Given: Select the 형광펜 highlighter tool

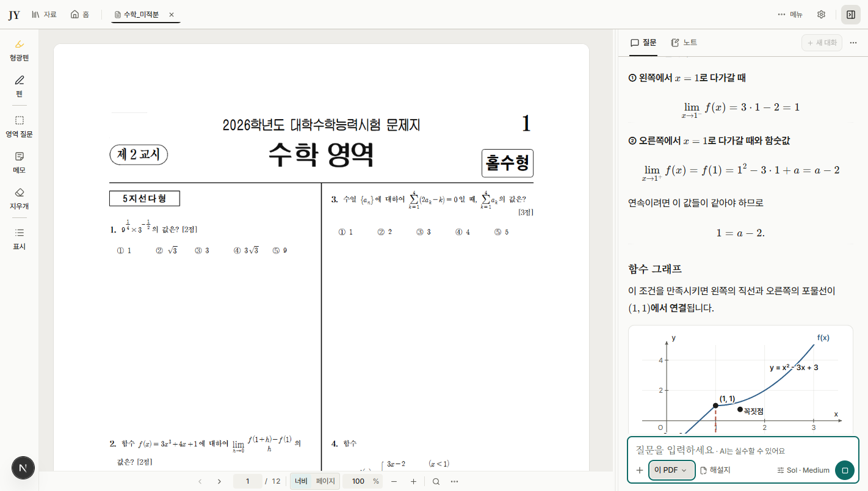Looking at the screenshot, I should (20, 50).
